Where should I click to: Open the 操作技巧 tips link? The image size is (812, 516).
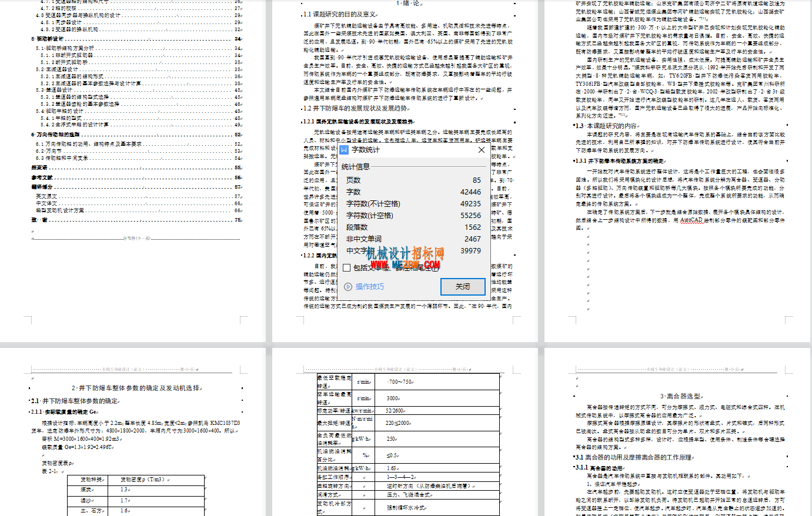pos(369,287)
